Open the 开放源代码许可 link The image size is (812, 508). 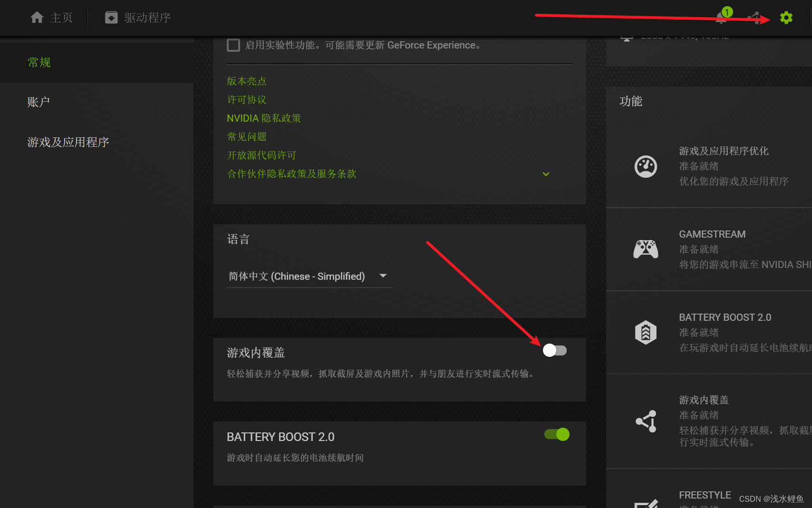(x=261, y=155)
